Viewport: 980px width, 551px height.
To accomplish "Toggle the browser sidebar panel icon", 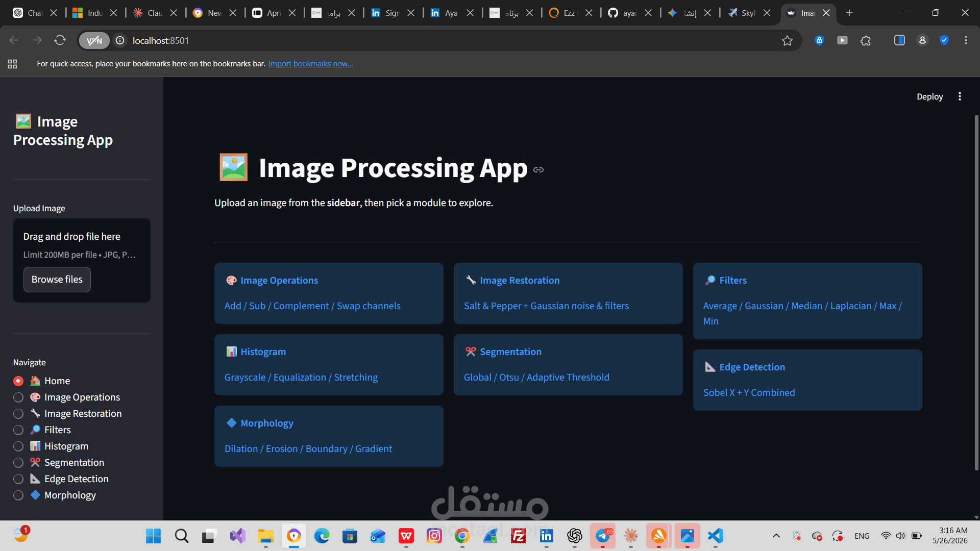I will pos(899,40).
